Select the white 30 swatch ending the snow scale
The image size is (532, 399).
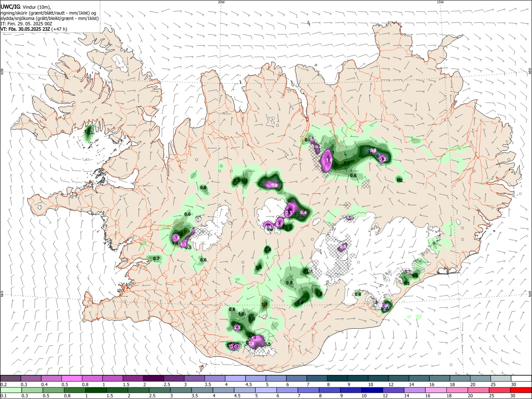coord(521,379)
